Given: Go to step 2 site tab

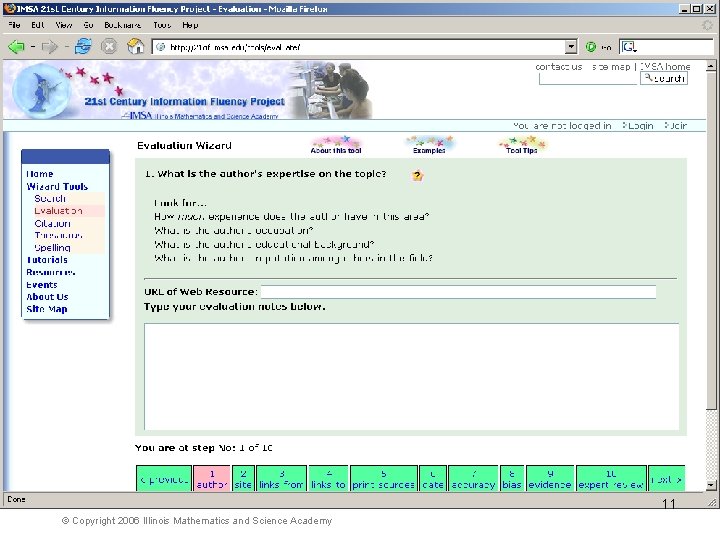Looking at the screenshot, I should click(x=243, y=479).
